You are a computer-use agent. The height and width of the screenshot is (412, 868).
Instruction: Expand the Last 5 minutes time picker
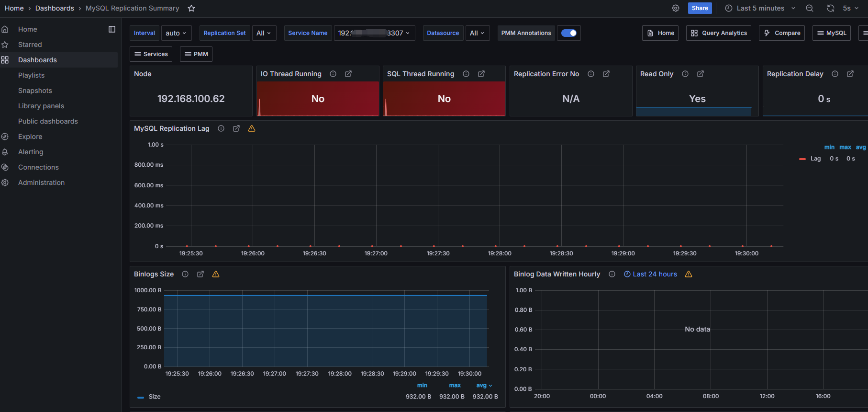click(x=760, y=8)
